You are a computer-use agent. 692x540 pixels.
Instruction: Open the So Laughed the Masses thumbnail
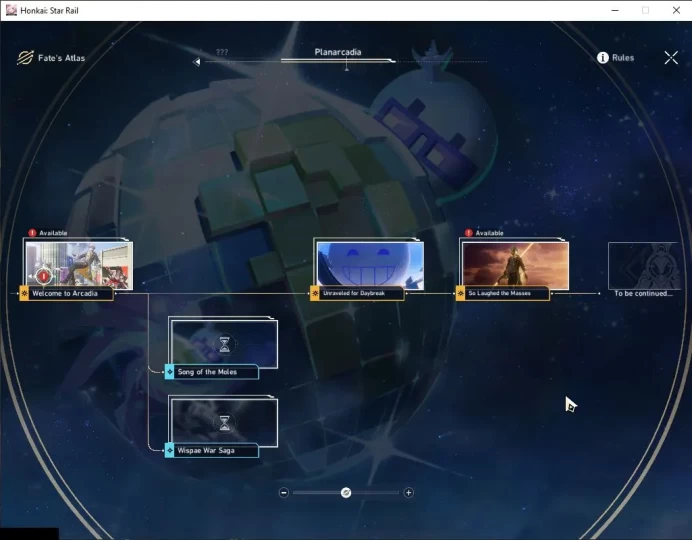point(515,265)
